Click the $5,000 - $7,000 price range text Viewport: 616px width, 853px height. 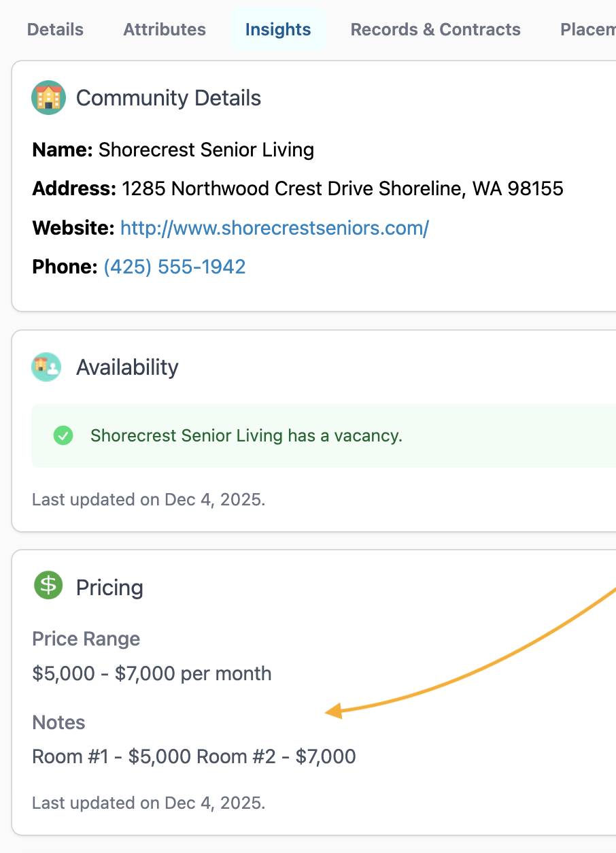coord(152,674)
